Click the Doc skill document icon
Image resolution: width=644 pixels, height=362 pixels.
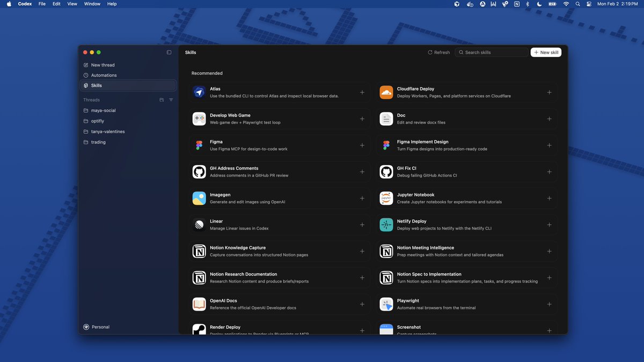(386, 119)
